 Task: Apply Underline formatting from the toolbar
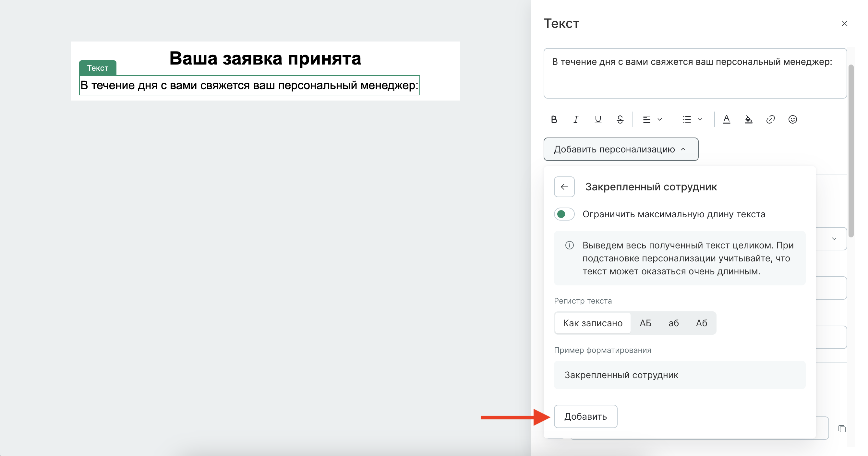pos(598,119)
